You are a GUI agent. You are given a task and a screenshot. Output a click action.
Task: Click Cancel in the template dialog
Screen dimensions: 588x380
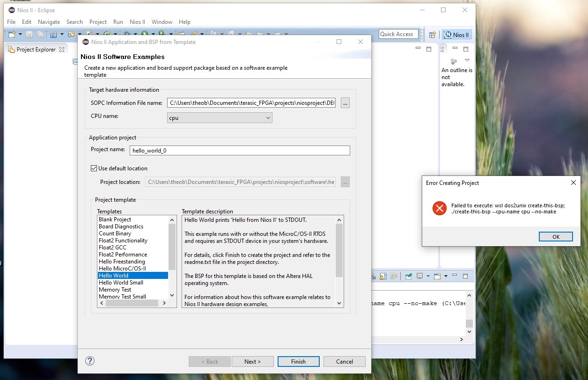(x=345, y=361)
